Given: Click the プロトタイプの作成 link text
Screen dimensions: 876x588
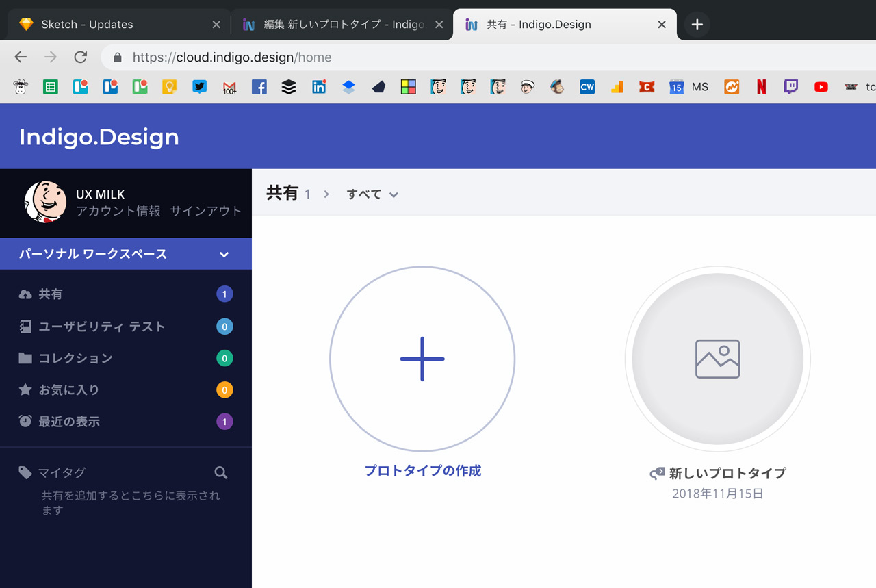Looking at the screenshot, I should 422,471.
